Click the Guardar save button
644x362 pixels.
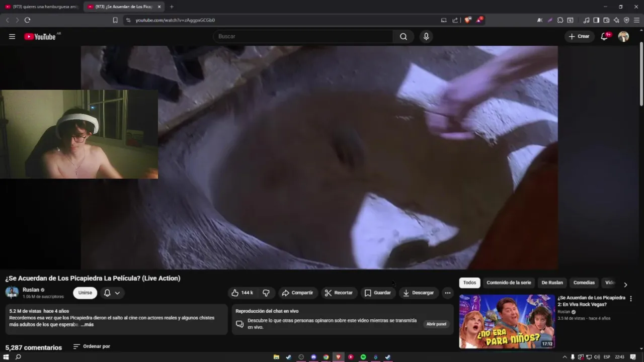point(378,293)
